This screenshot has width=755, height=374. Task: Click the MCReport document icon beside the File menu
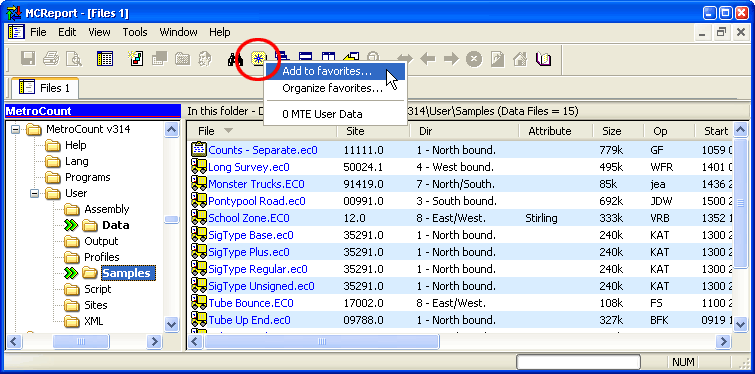pos(16,32)
